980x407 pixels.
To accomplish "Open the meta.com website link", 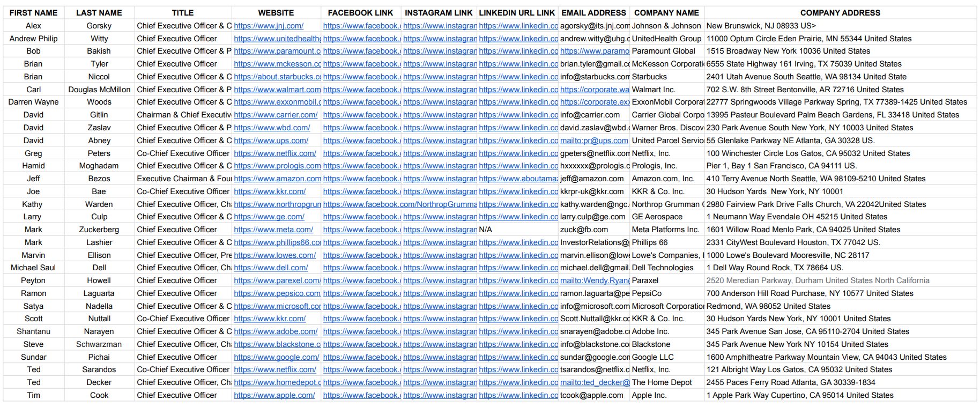I will (273, 230).
